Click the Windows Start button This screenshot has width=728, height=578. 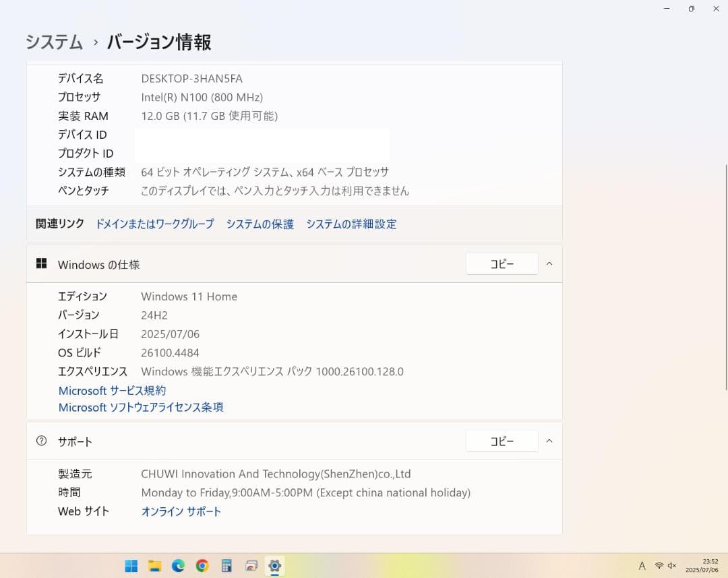click(x=131, y=565)
